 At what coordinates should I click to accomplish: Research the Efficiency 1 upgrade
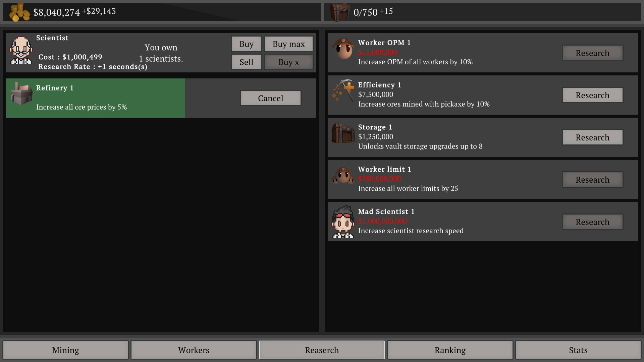click(592, 95)
